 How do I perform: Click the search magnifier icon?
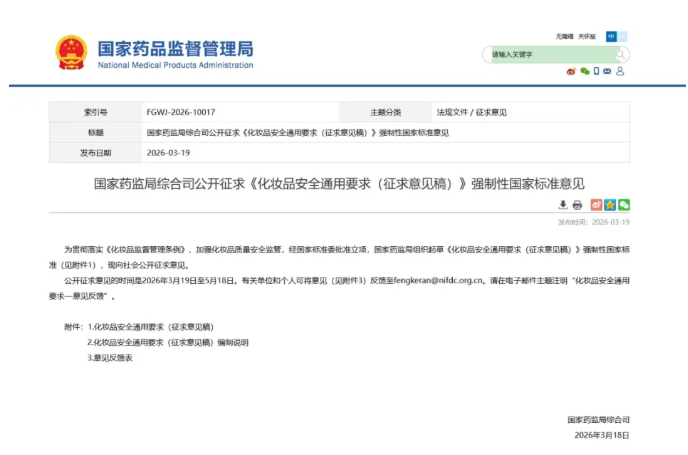pyautogui.click(x=620, y=54)
